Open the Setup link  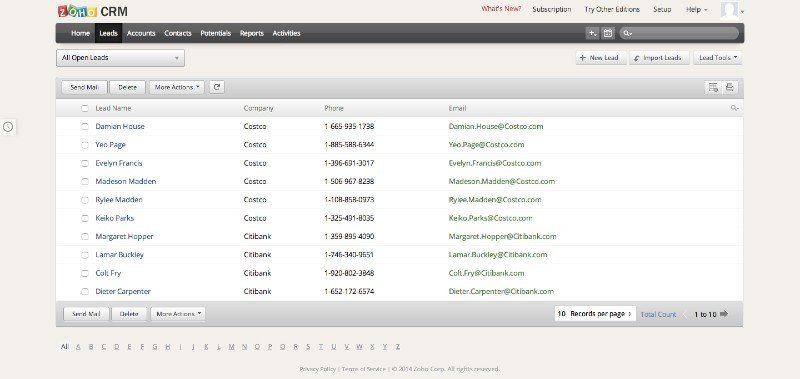pos(662,9)
